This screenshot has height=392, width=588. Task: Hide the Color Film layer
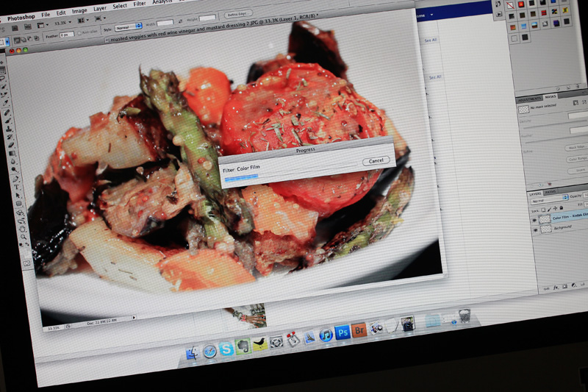coord(534,221)
